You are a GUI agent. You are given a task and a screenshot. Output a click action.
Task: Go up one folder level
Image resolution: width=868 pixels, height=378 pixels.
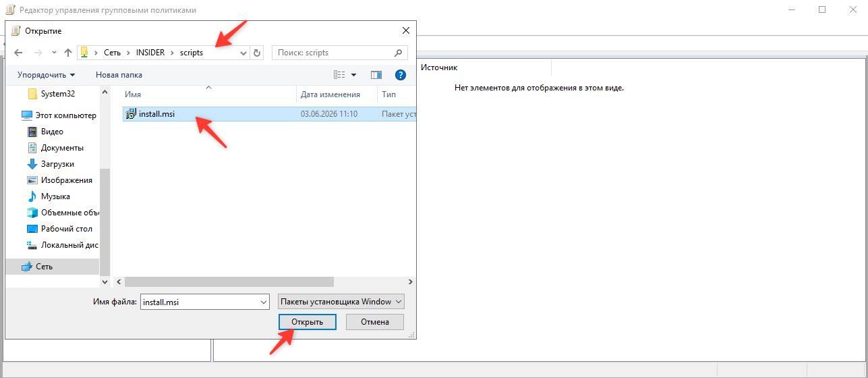click(x=67, y=53)
